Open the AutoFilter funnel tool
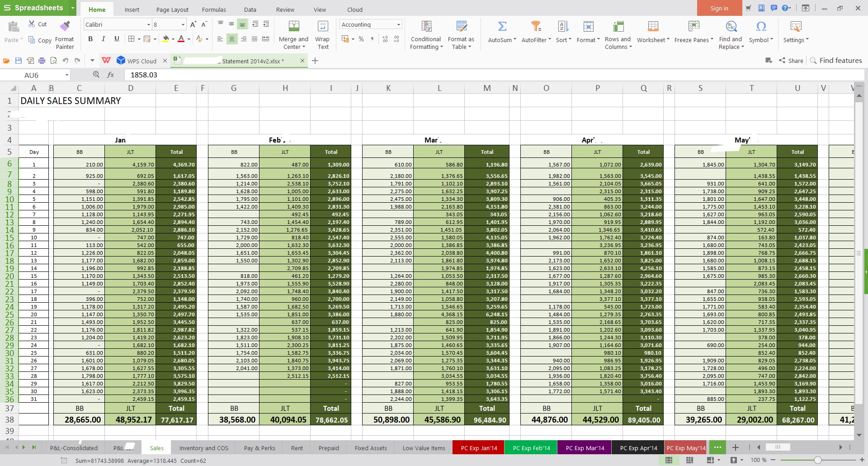 coord(536,27)
